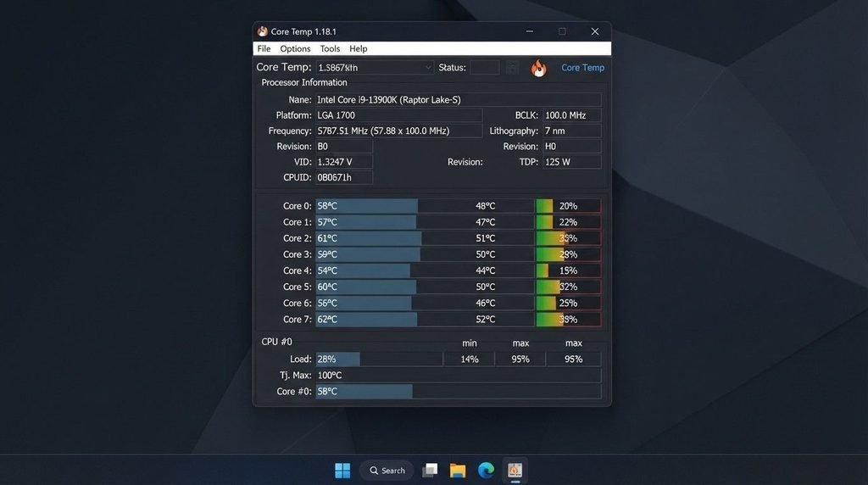Viewport: 868px width, 485px height.
Task: Click the Tj. Max value 100°C
Action: 459,376
